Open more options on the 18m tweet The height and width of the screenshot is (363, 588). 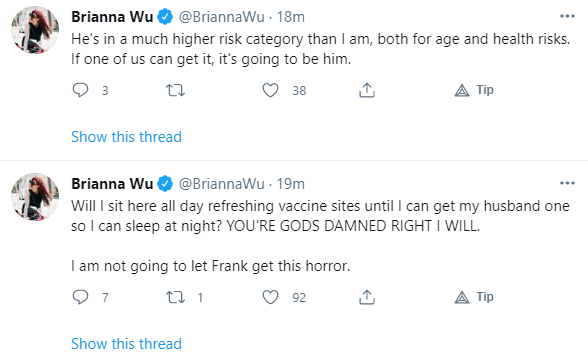(x=567, y=16)
